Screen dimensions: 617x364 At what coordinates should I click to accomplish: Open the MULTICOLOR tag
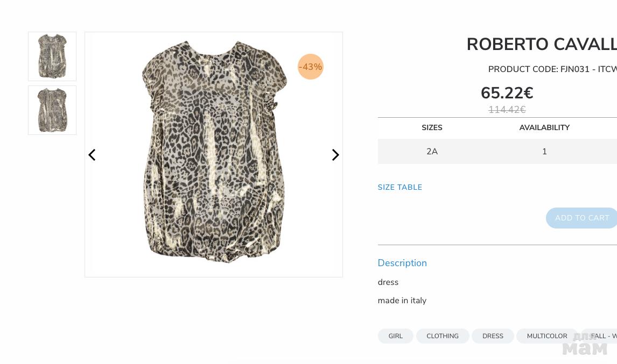pyautogui.click(x=546, y=336)
